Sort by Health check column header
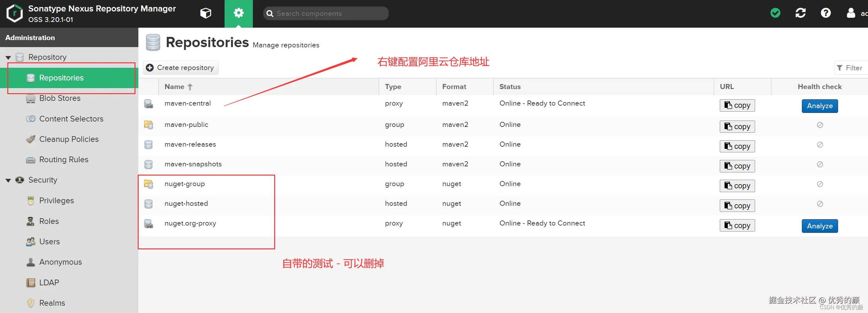 (x=819, y=87)
